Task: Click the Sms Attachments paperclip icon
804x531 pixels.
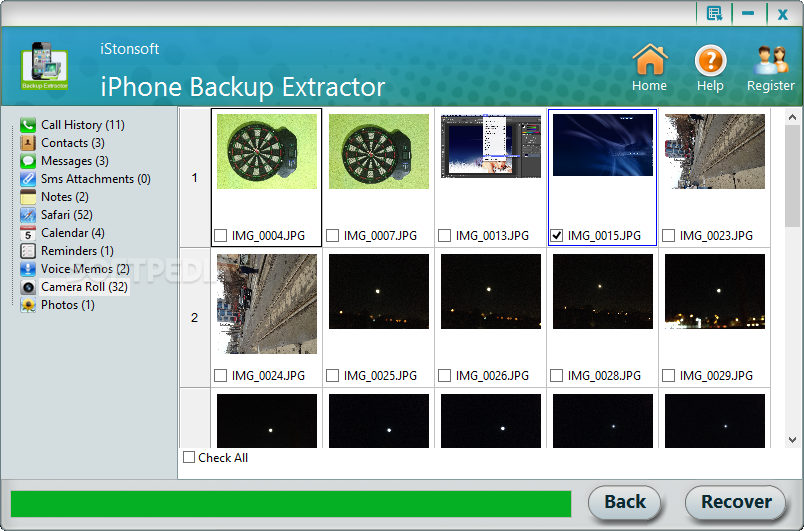Action: pyautogui.click(x=28, y=178)
